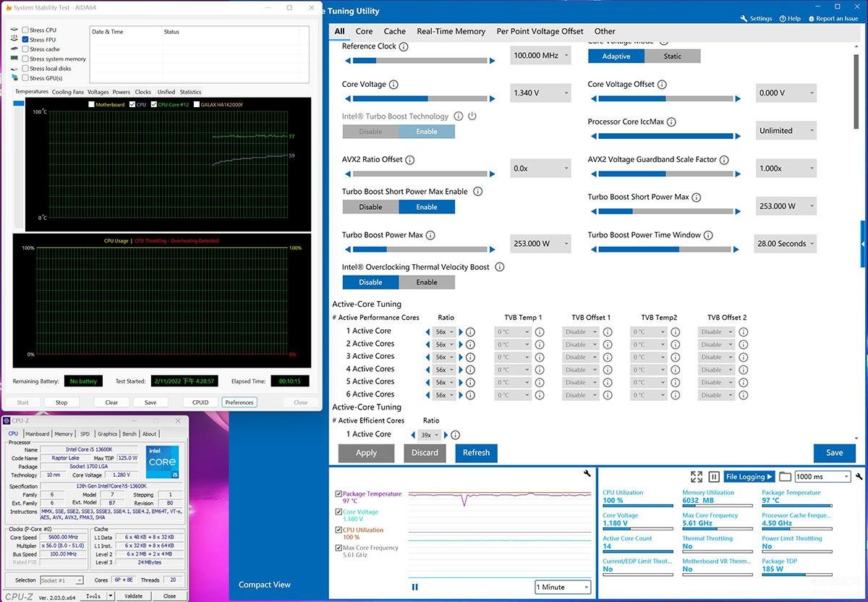The height and width of the screenshot is (602, 868).
Task: Switch to Core tab in Tuning Utility
Action: point(365,31)
